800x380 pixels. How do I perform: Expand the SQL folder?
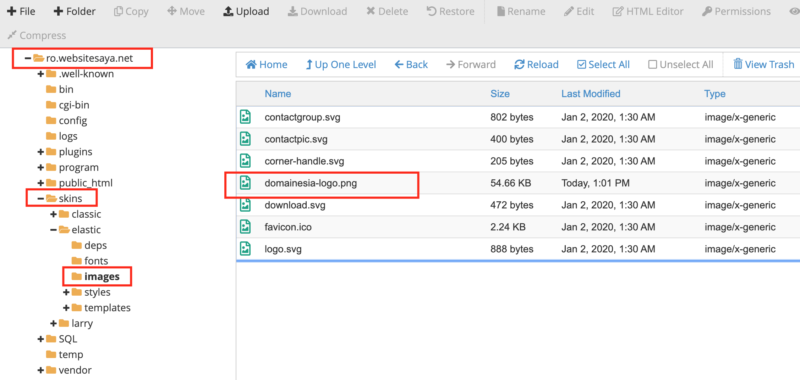point(40,339)
